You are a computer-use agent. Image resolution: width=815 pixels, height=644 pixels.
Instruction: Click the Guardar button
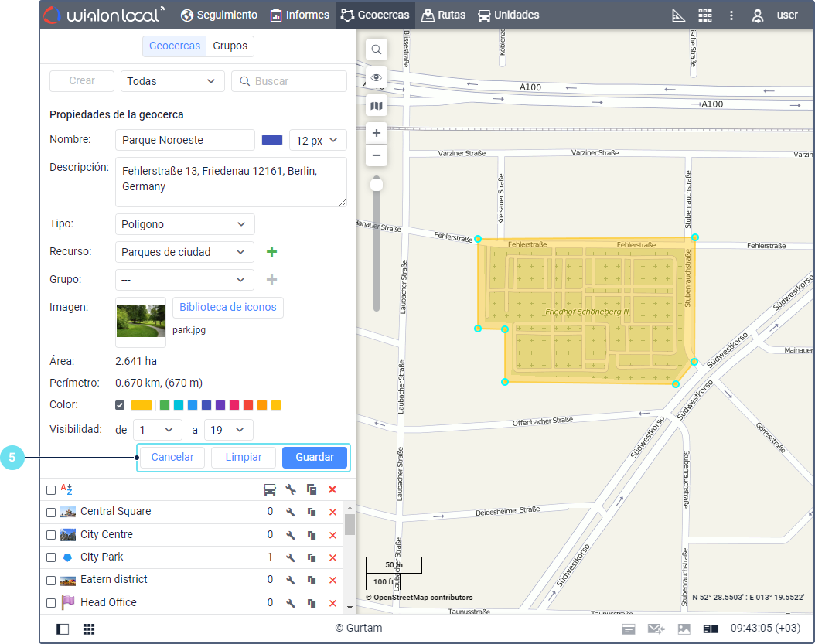(315, 458)
